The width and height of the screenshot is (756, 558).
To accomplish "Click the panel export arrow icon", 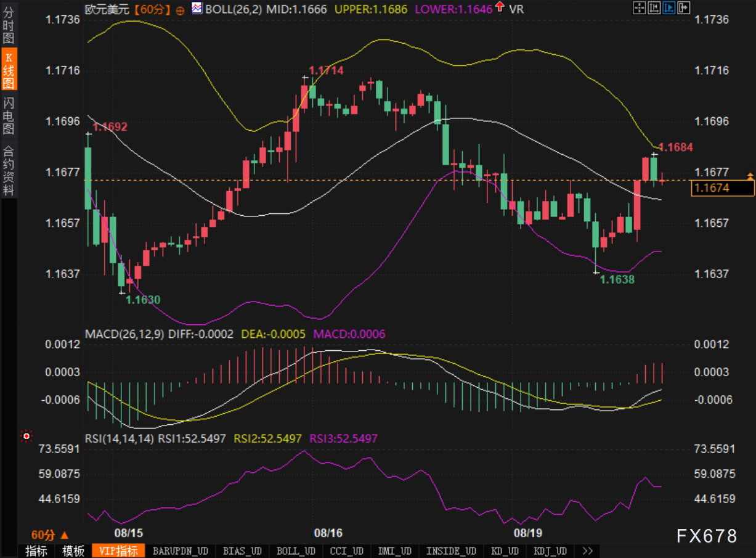I will [682, 8].
